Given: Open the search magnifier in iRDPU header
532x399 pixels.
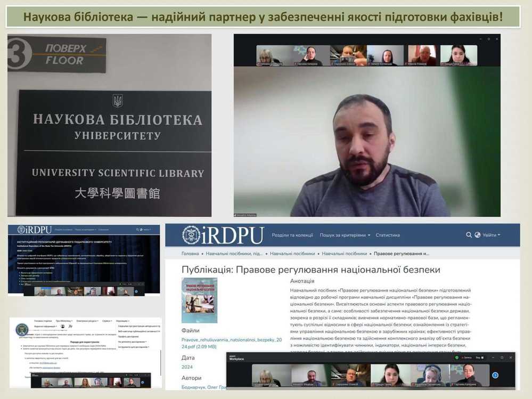Looking at the screenshot, I should tap(469, 235).
